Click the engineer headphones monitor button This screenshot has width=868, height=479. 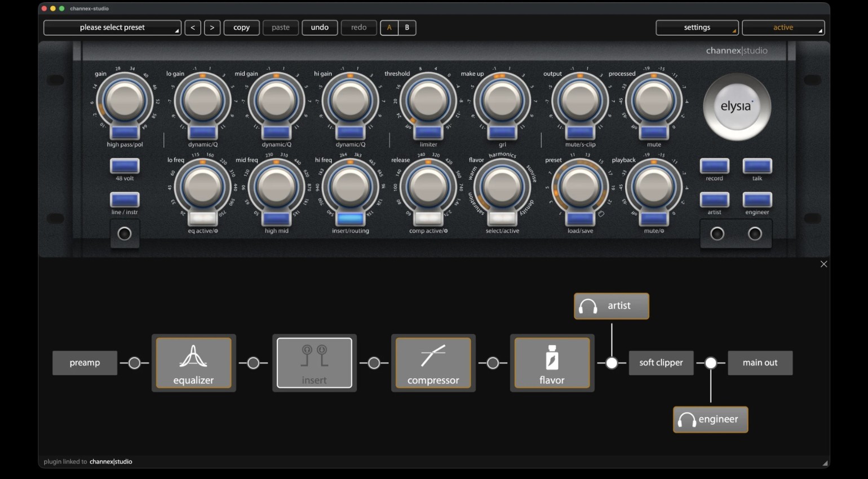[x=710, y=420]
